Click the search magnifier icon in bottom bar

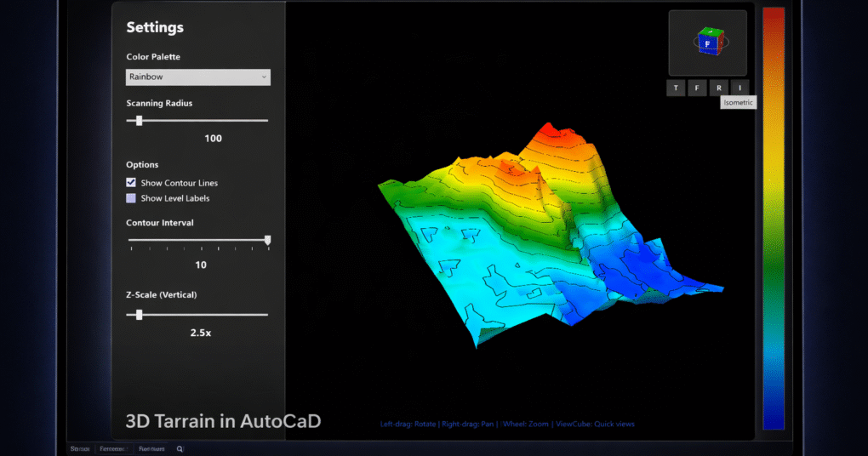pyautogui.click(x=180, y=448)
